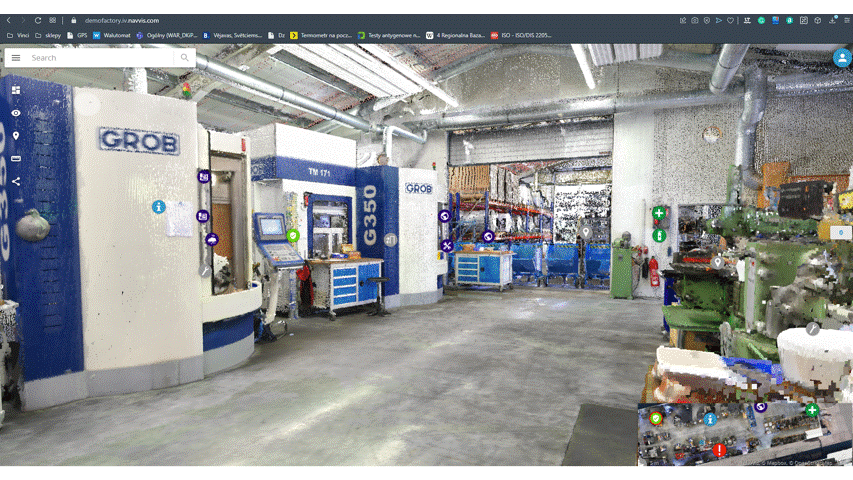Click the browser snapshot camera icon
The height and width of the screenshot is (480, 853).
point(695,20)
